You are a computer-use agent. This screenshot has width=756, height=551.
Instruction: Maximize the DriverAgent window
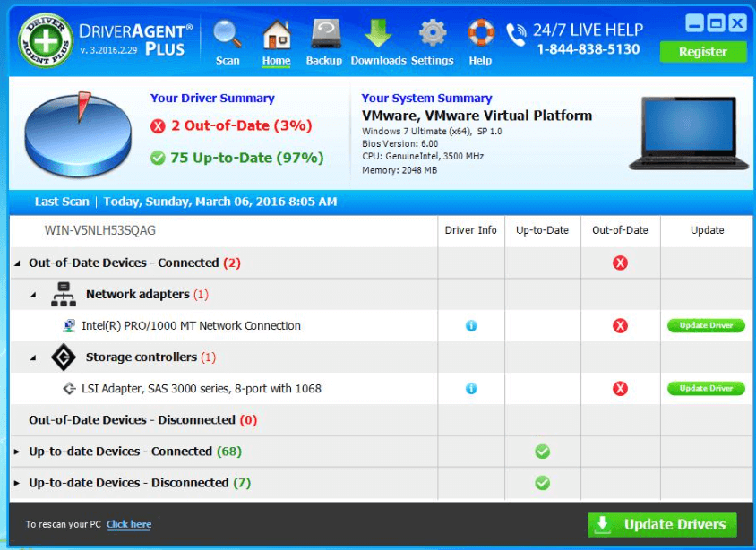(x=716, y=22)
